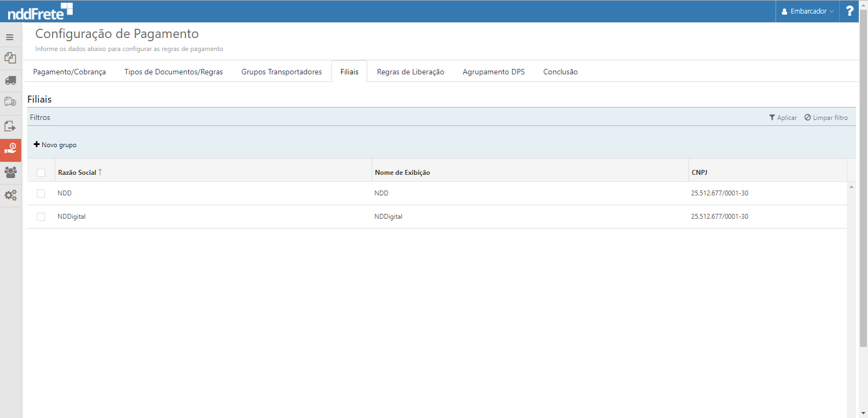868x418 pixels.
Task: Open the payment hand-with-coin sidebar icon
Action: tap(10, 149)
